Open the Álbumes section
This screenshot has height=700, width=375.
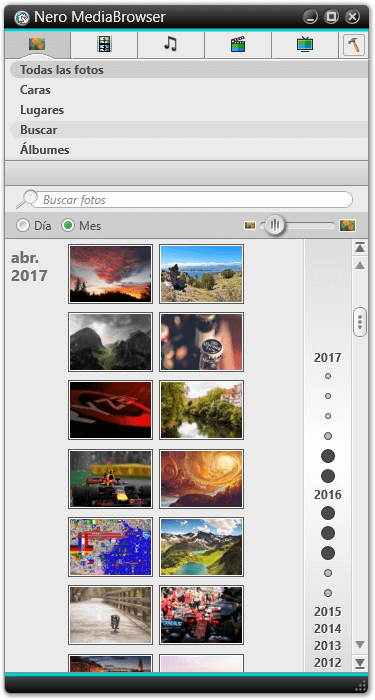[x=45, y=150]
